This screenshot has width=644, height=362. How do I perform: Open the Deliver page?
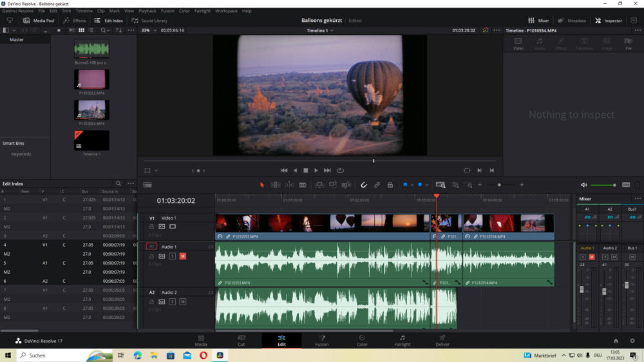click(x=442, y=340)
